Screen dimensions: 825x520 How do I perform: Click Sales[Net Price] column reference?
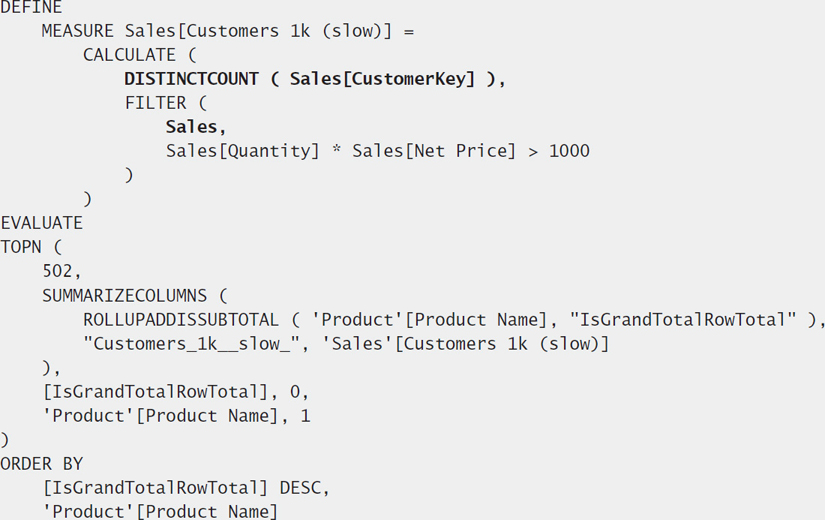tap(434, 151)
